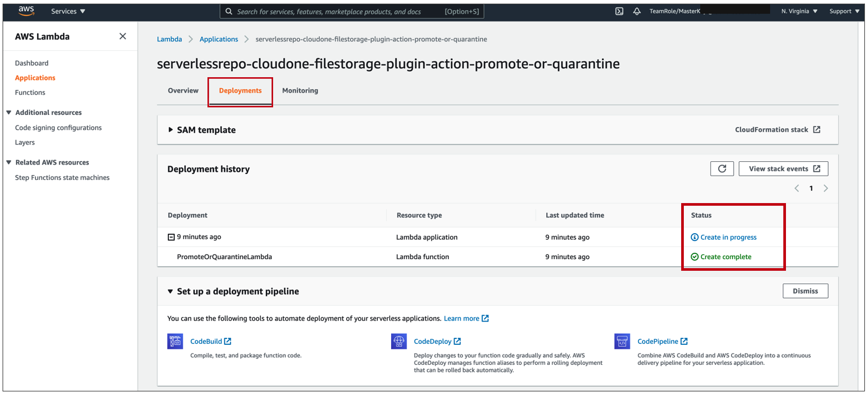Open Functions in the sidebar
868x394 pixels.
pyautogui.click(x=30, y=93)
